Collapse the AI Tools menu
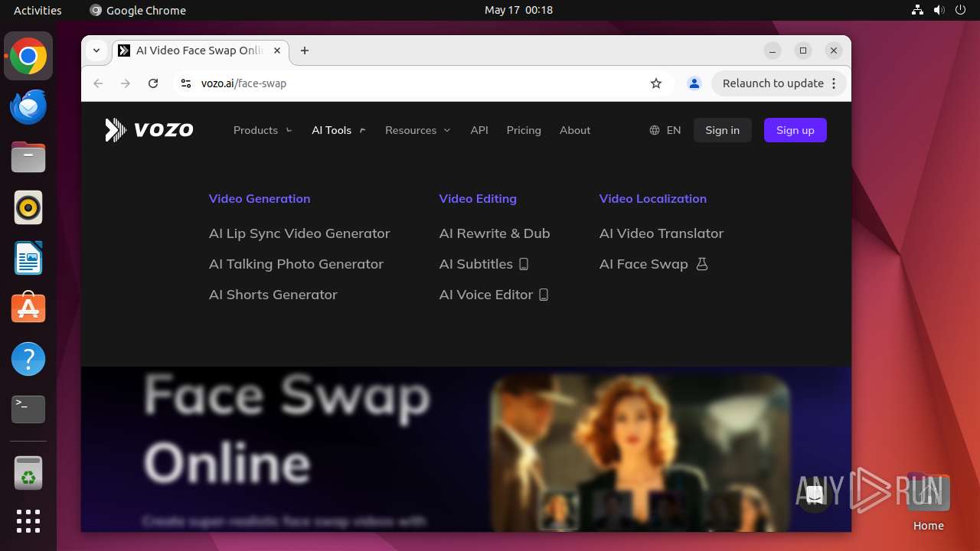The image size is (980, 551). point(338,130)
